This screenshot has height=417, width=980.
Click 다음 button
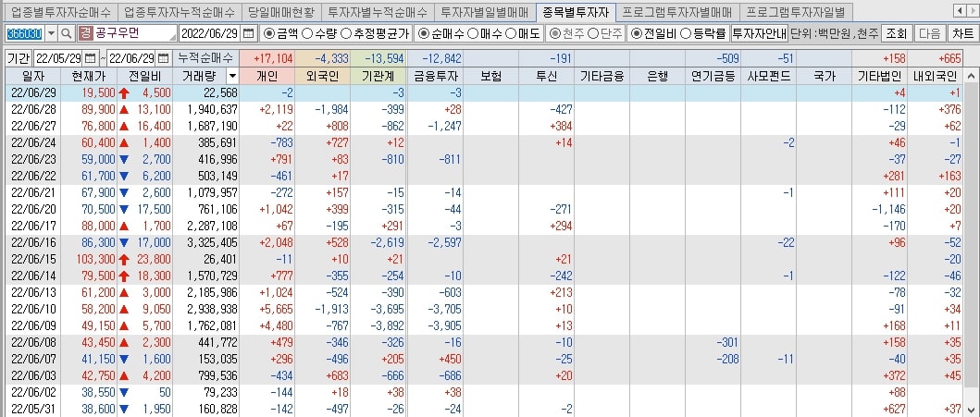click(x=930, y=33)
